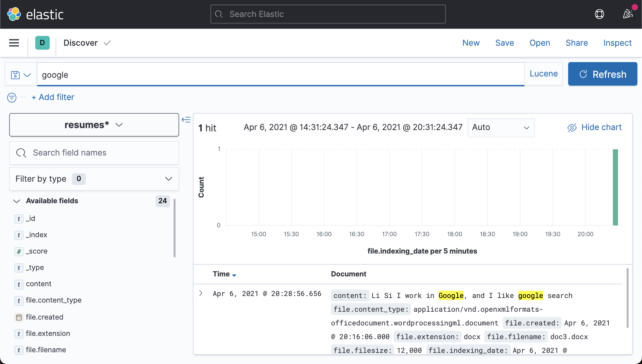642x364 pixels.
Task: Change the Auto interval dropdown
Action: (500, 127)
